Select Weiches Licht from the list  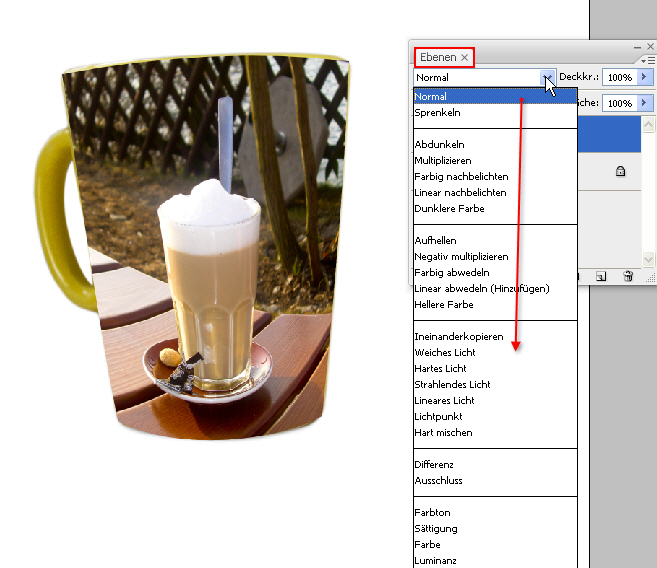(445, 353)
